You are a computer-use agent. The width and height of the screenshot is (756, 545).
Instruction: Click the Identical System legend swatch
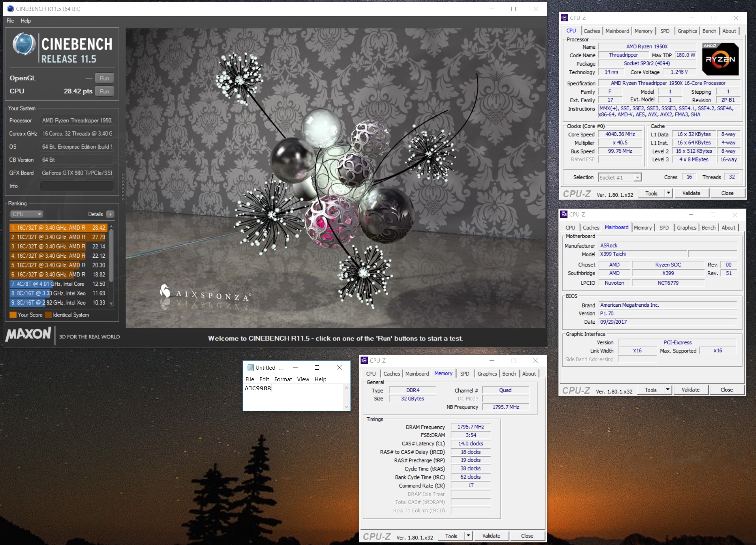tap(48, 315)
